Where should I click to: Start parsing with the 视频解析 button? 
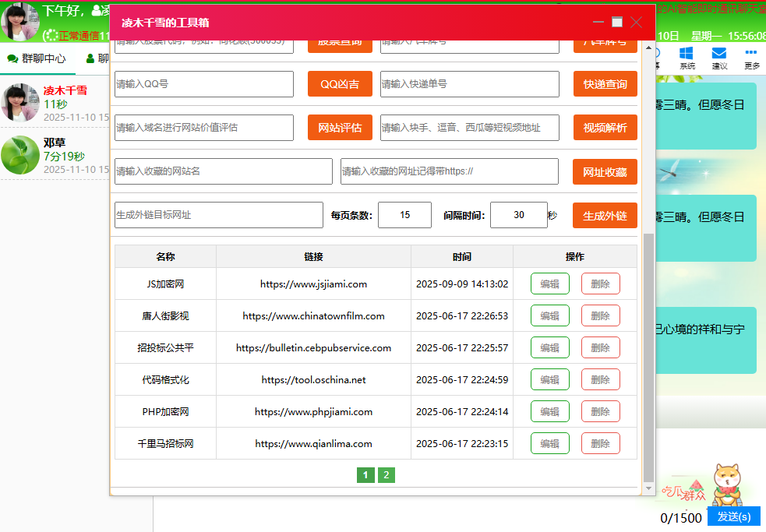[x=605, y=128]
